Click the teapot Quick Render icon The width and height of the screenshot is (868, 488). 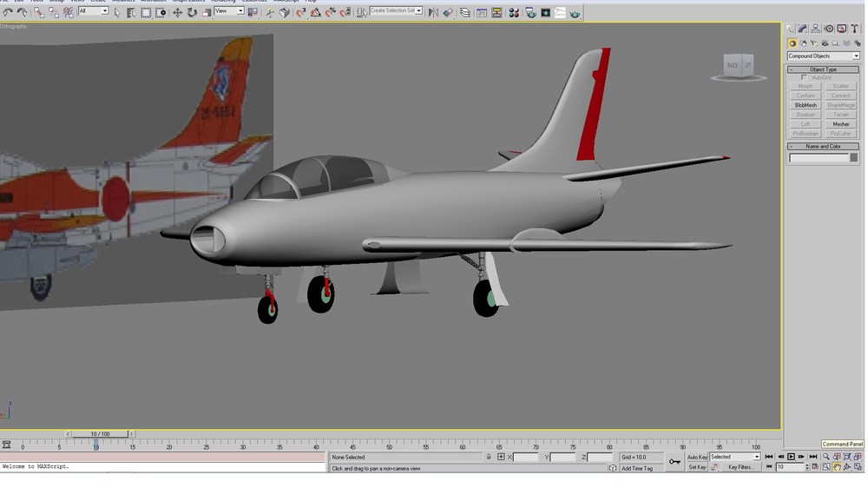(x=575, y=13)
